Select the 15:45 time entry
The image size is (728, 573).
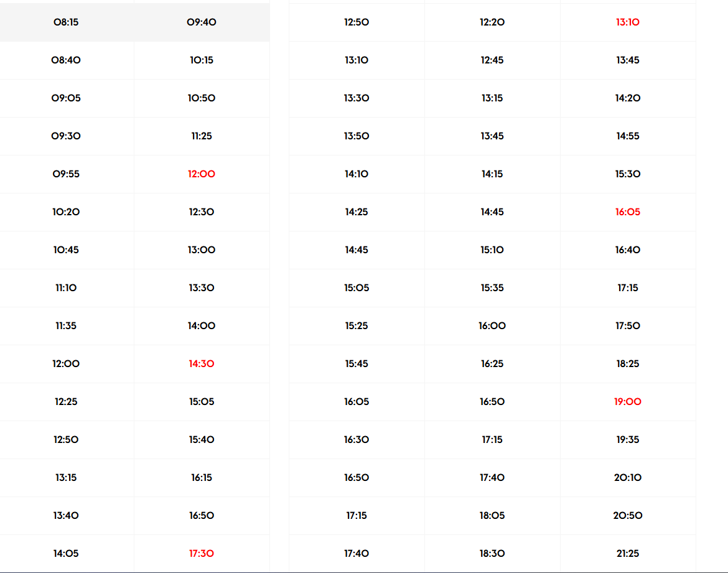357,364
